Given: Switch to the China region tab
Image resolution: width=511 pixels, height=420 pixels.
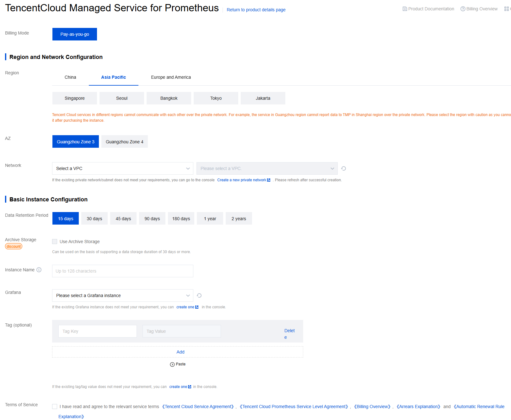Looking at the screenshot, I should coord(70,77).
